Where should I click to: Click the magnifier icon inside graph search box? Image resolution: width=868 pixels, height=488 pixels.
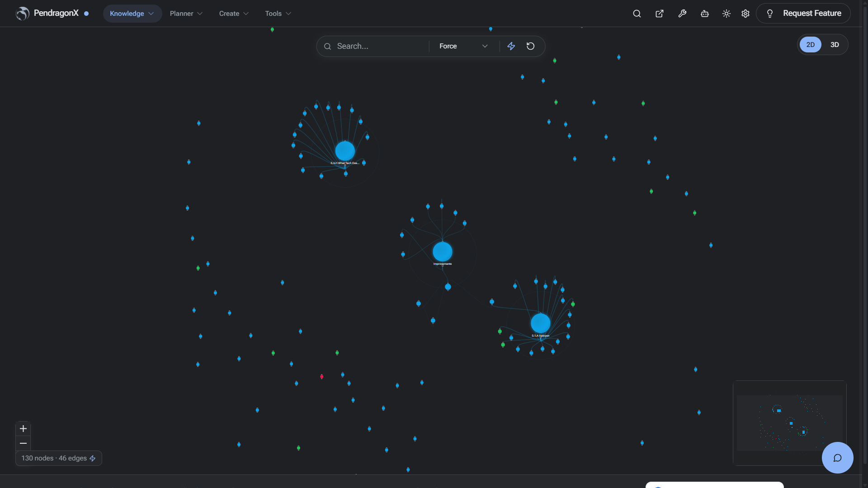(x=327, y=46)
